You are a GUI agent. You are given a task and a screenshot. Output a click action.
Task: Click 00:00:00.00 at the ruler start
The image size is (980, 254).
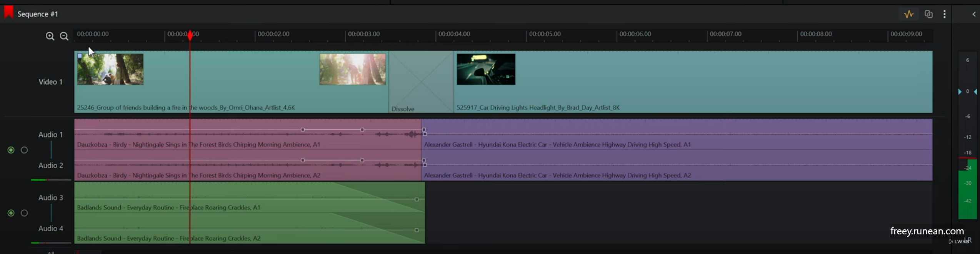pos(93,34)
